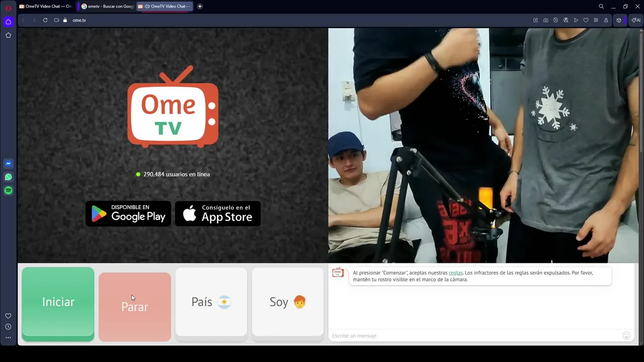This screenshot has width=644, height=362.
Task: Go back to the previous page
Action: (23, 20)
